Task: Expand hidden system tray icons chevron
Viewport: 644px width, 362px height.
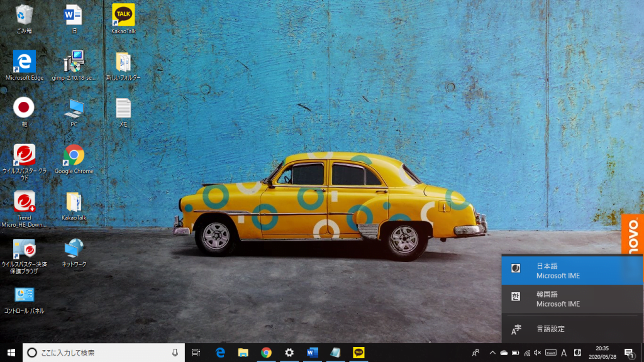Action: 492,353
